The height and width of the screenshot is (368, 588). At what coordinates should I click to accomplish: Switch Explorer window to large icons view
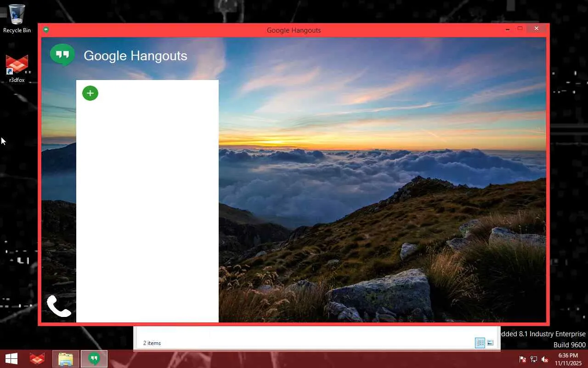490,343
